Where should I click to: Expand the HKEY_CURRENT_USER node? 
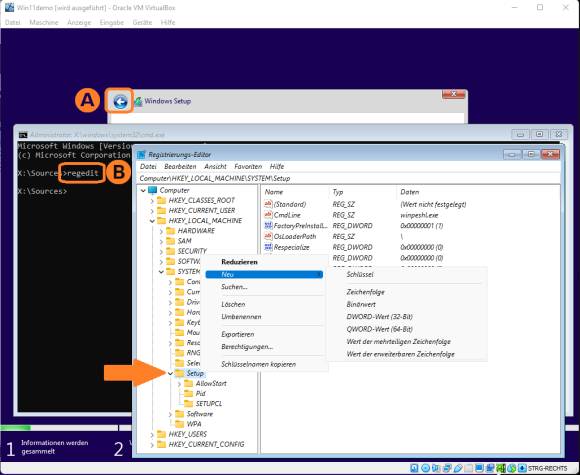(x=152, y=210)
